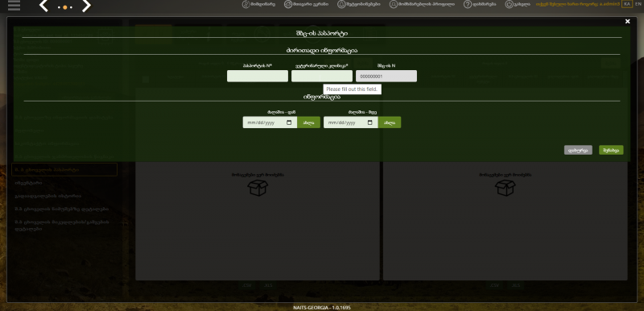Viewport: 644px width, 311px height.
Task: Open the home page (მთავარი გვერდი)
Action: click(306, 5)
